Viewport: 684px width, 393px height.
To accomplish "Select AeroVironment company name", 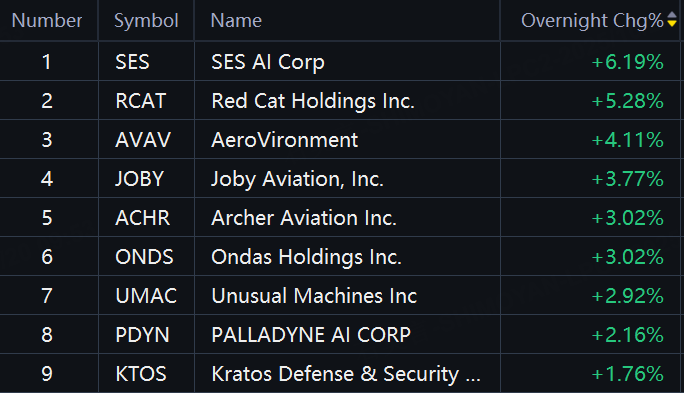I will click(x=284, y=140).
